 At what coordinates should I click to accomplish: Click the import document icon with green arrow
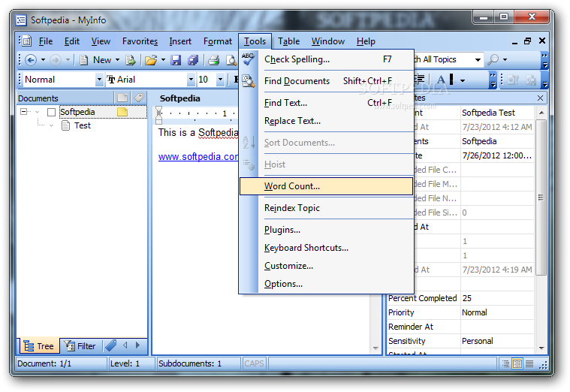(130, 60)
